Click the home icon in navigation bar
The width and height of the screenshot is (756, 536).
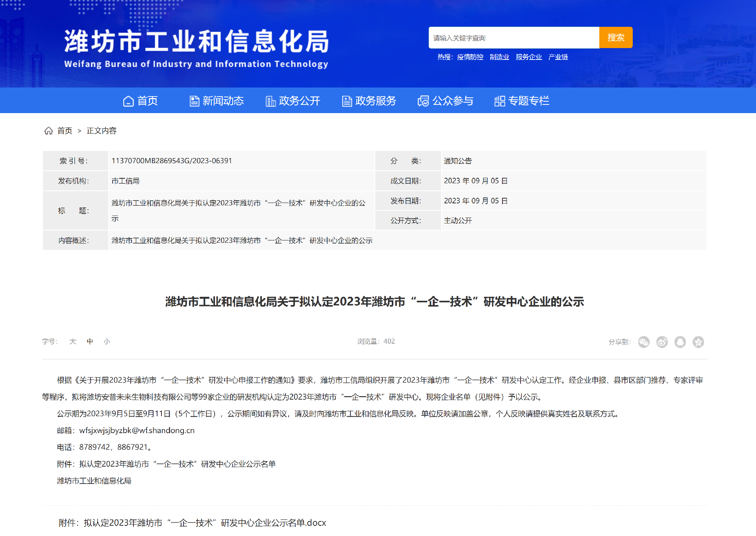point(128,101)
